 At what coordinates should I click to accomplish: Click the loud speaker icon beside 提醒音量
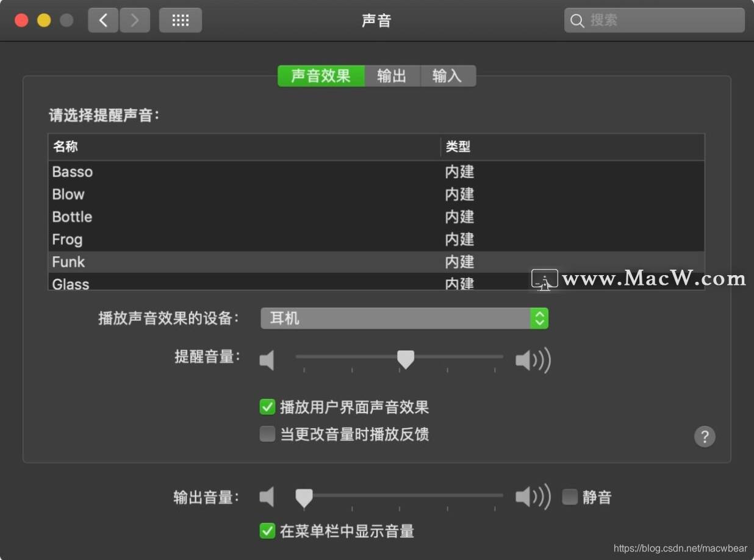tap(533, 361)
